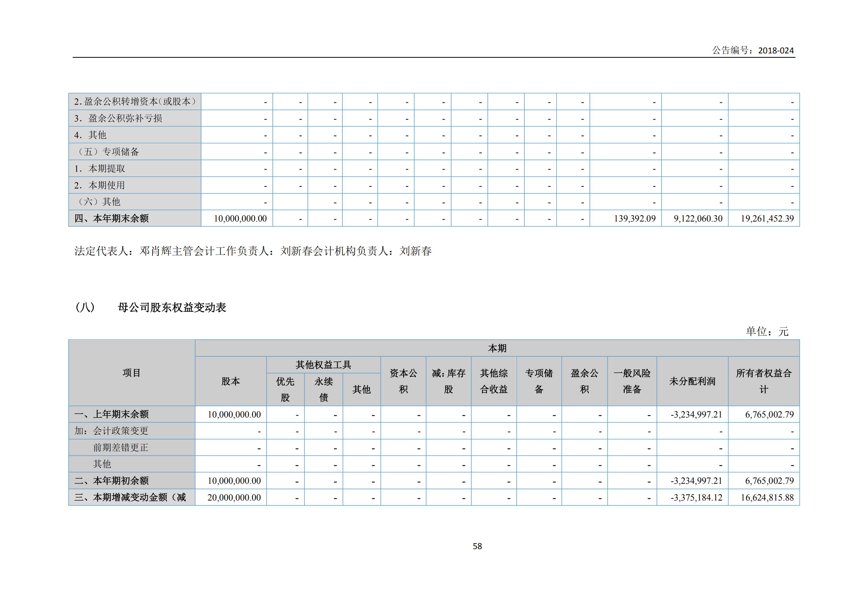Click section heading 母公司股东权益变动表
The image size is (868, 614).
(x=172, y=307)
